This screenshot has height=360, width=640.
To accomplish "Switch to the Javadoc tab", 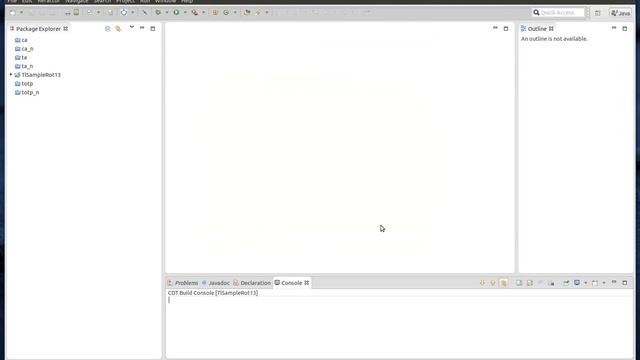I will 216,283.
